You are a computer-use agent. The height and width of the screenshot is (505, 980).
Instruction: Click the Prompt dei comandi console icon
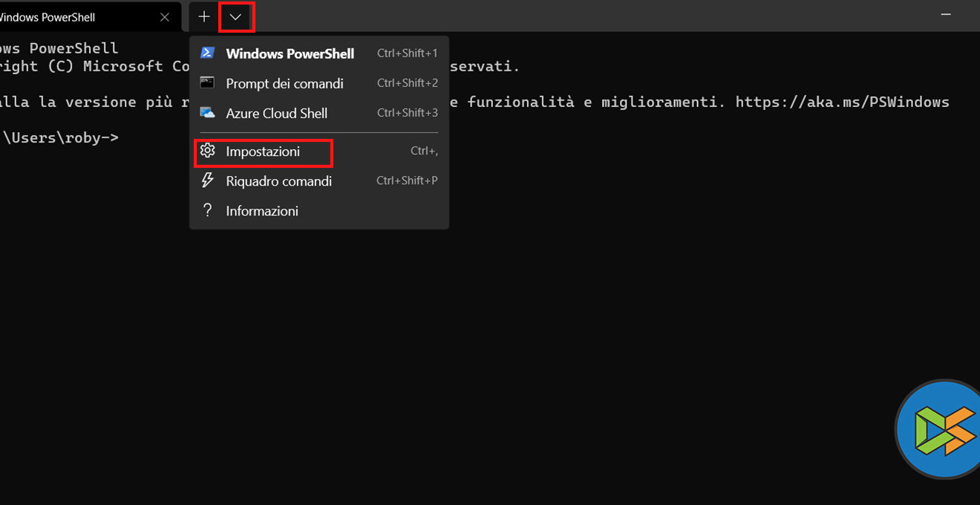point(208,82)
